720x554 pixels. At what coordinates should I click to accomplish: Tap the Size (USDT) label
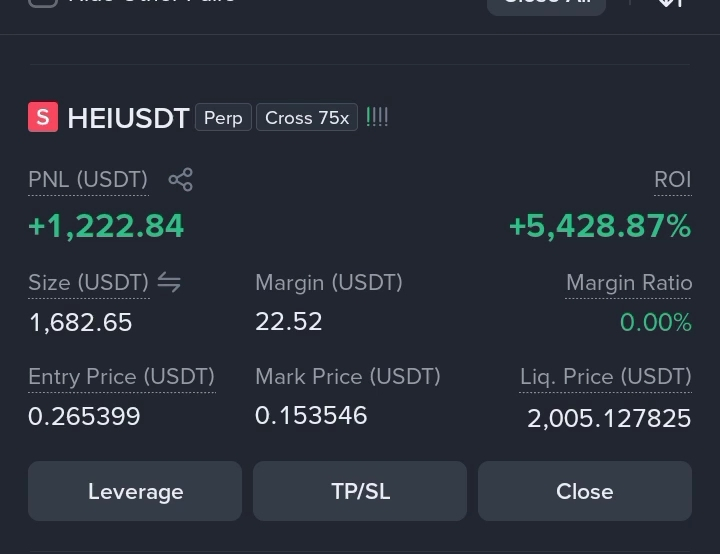tap(89, 283)
